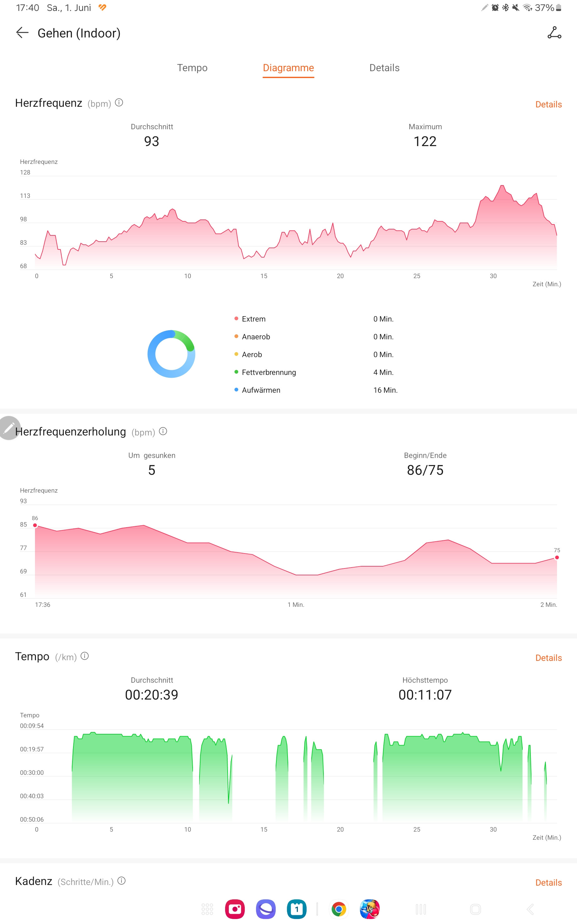Tap the pen icon in status bar

point(485,7)
